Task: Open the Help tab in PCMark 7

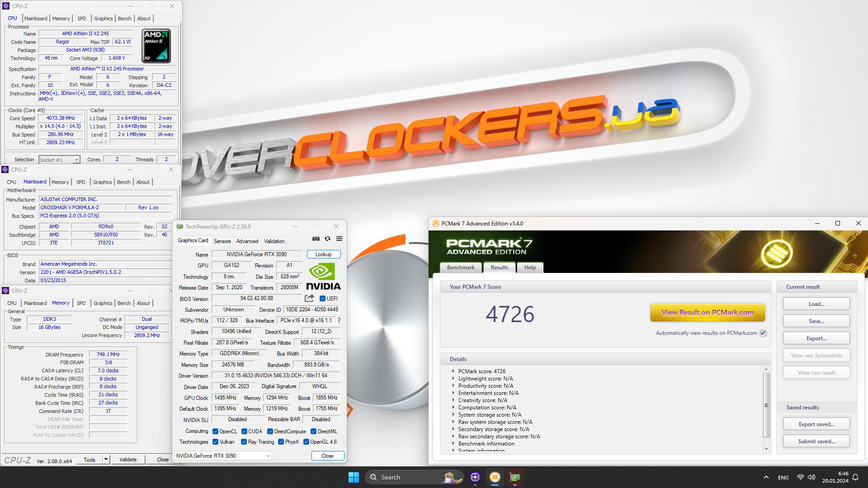Action: 530,267
